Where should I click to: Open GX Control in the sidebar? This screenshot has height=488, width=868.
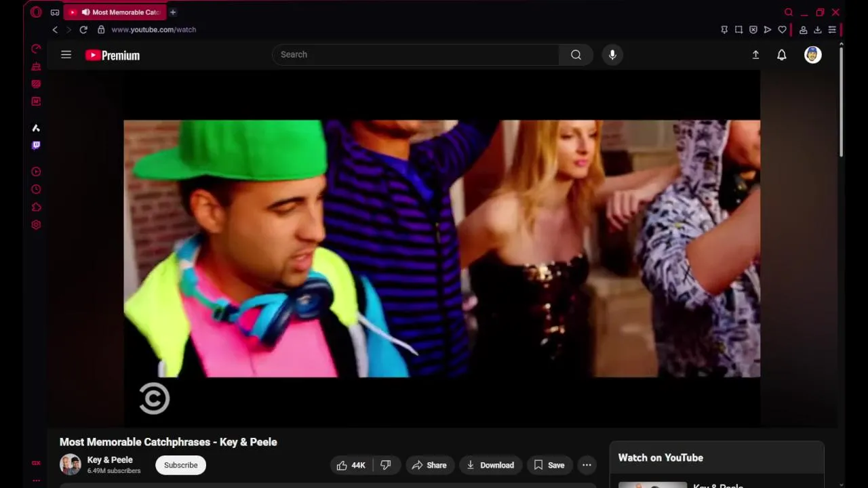point(36,49)
